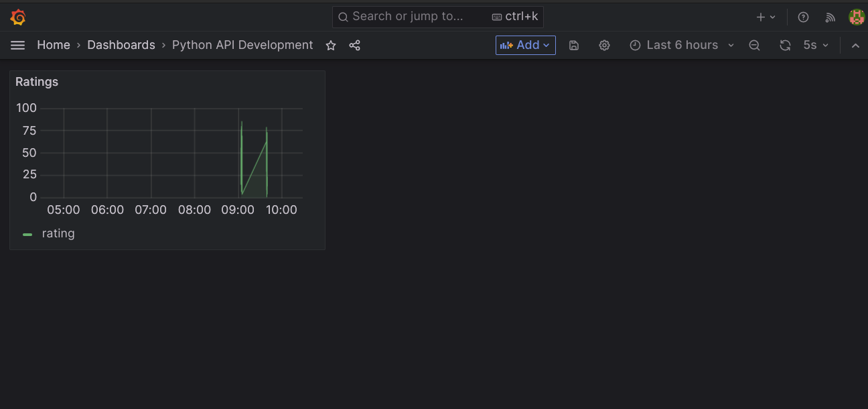Collapse the top toolbar with chevron
868x409 pixels.
tap(855, 45)
